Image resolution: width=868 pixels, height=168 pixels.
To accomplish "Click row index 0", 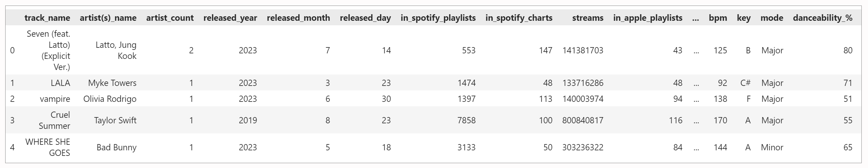I will click(x=12, y=51).
